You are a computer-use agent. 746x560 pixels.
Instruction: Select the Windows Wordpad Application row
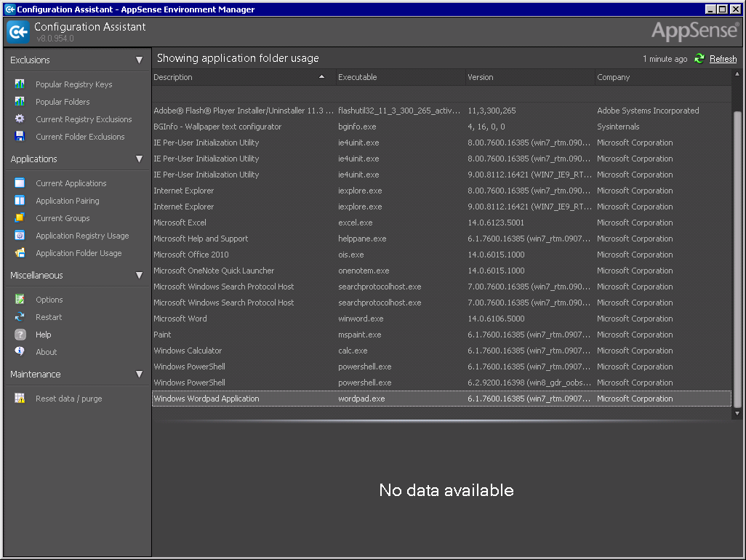(441, 399)
